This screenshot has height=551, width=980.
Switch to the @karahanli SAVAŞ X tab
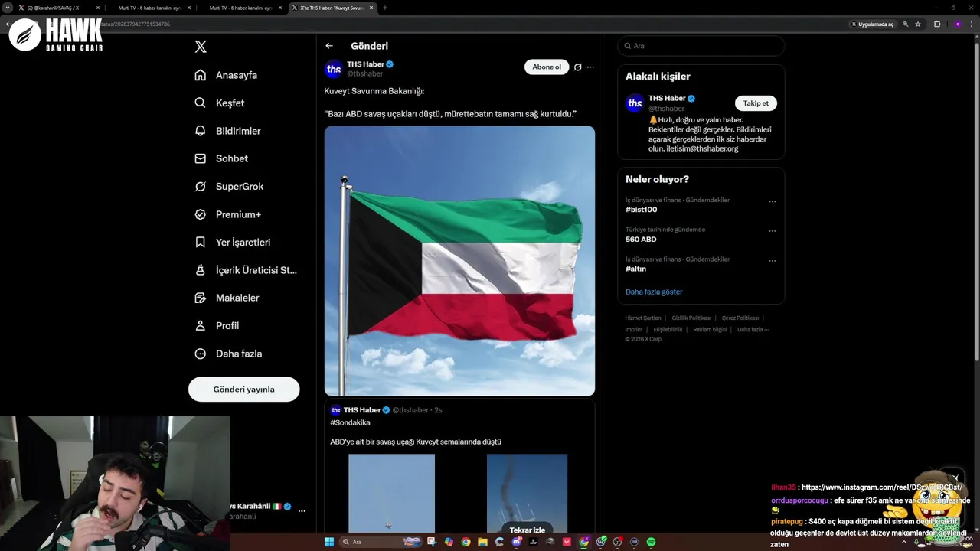click(59, 8)
